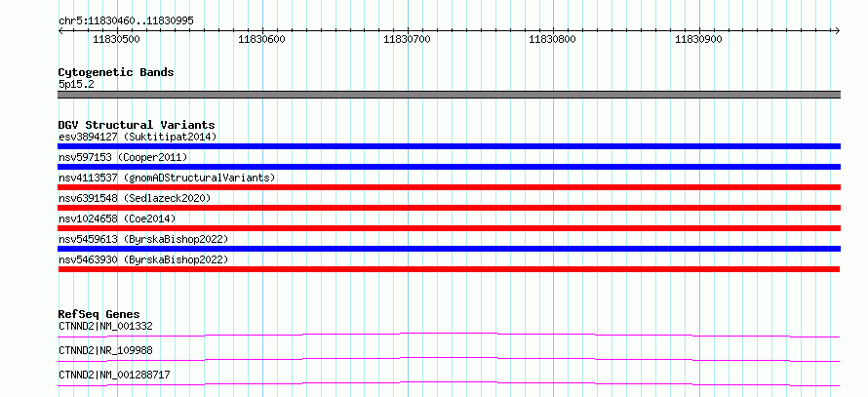Click ruler position 11830900

(x=699, y=39)
